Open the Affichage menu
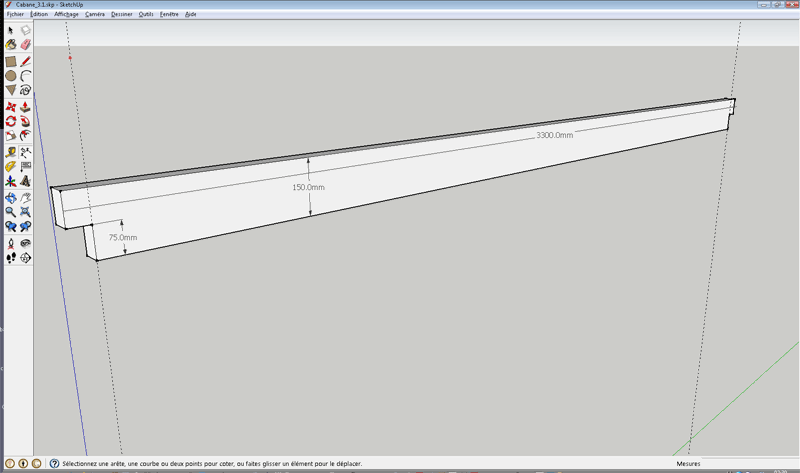This screenshot has width=800, height=473. pyautogui.click(x=66, y=14)
